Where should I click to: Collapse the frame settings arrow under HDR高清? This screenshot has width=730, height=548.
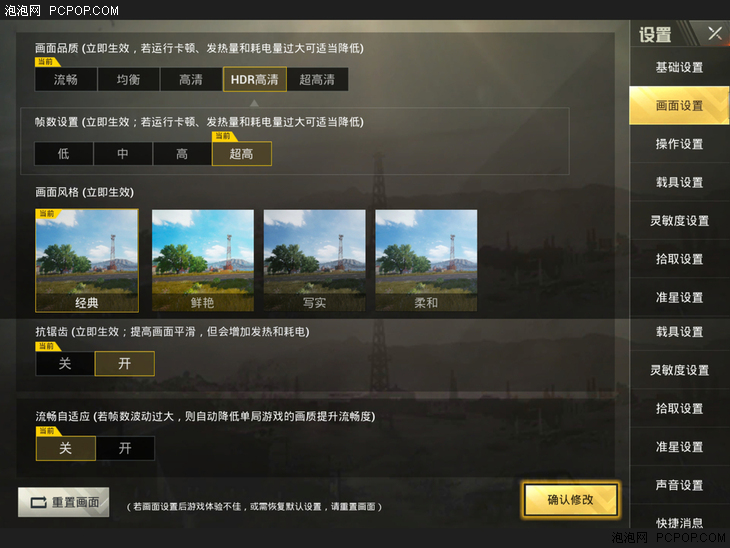coord(254,103)
